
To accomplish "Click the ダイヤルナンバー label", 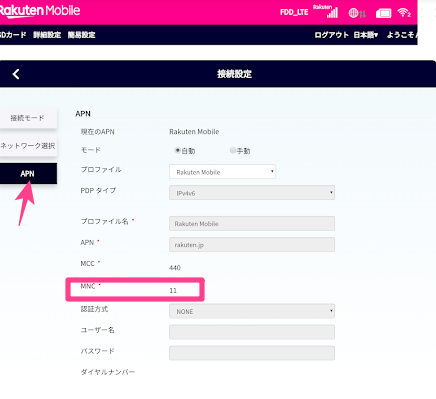I will [108, 372].
